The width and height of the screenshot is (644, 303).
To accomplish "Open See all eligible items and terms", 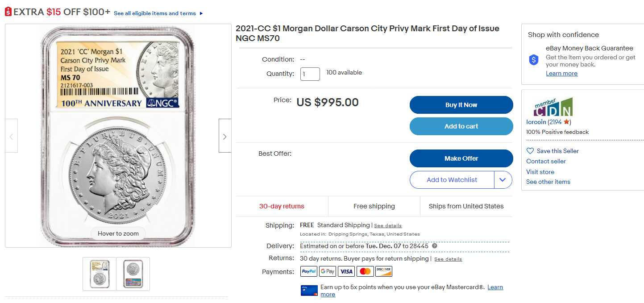I will click(155, 13).
